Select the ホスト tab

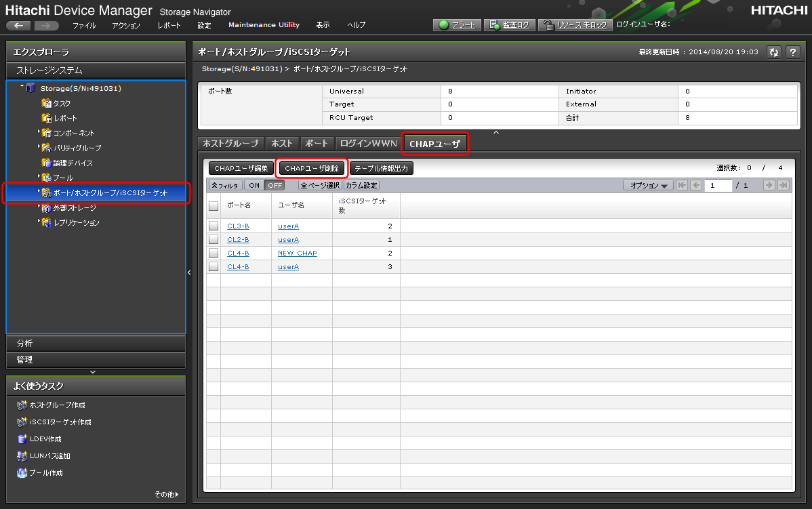click(282, 144)
